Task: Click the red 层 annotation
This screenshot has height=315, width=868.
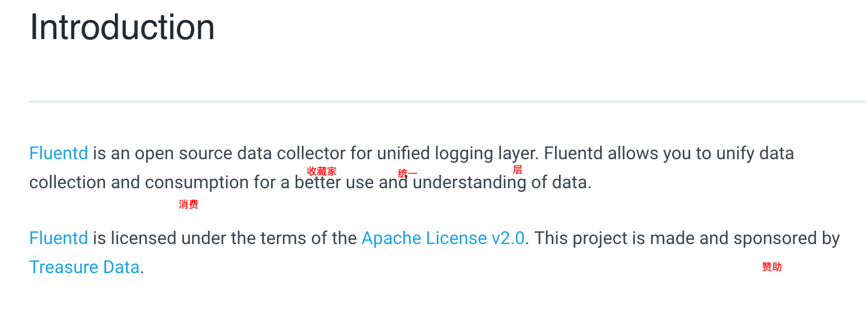Action: [x=518, y=170]
